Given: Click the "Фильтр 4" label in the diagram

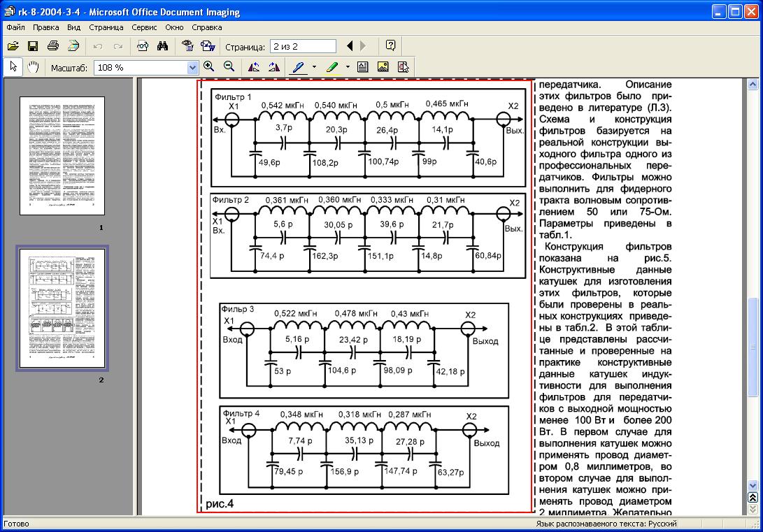Looking at the screenshot, I should click(241, 413).
